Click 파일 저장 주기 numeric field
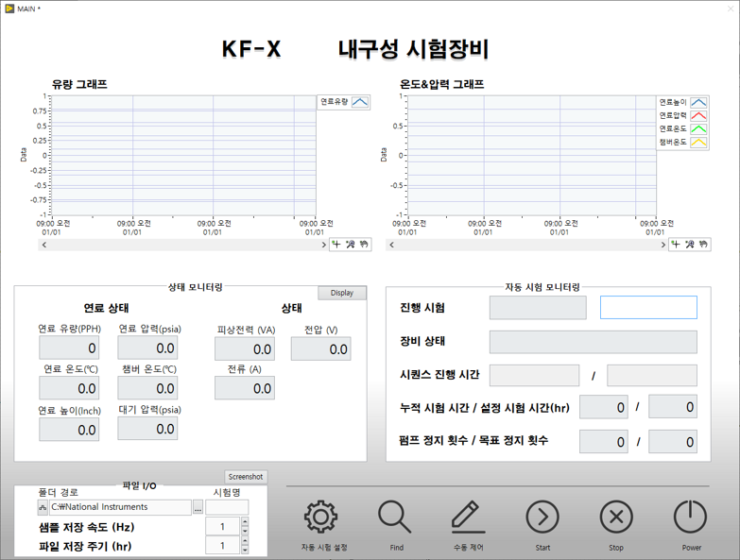Viewport: 740px width, 560px height. [x=223, y=546]
